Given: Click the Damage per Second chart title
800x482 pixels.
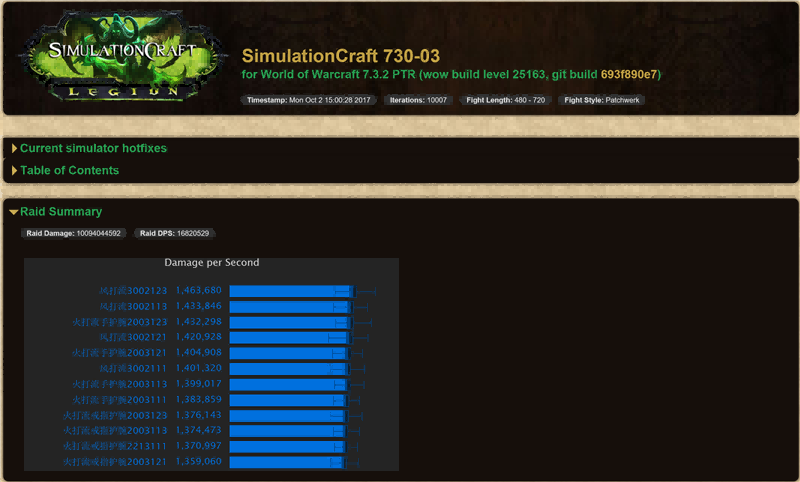Looking at the screenshot, I should coord(212,263).
